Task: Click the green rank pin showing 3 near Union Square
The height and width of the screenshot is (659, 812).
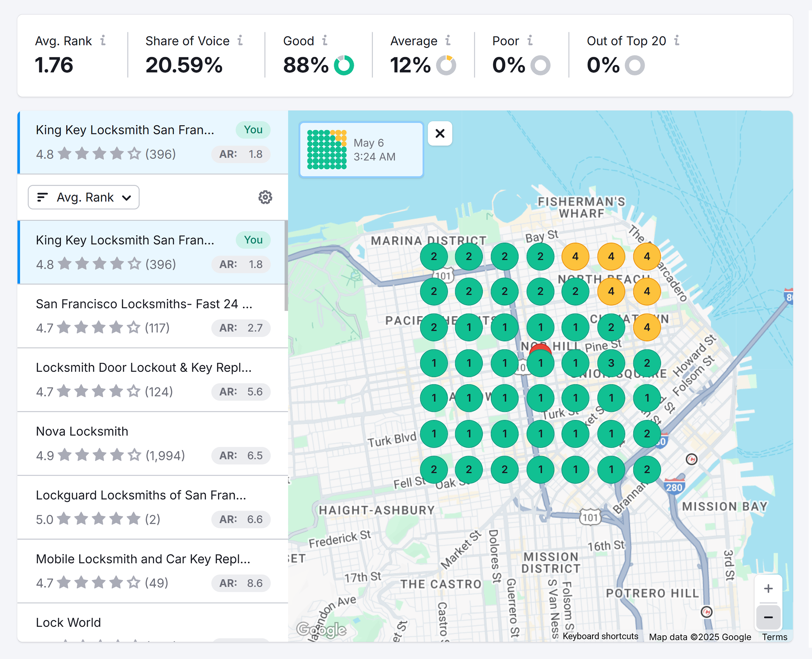Action: (611, 362)
